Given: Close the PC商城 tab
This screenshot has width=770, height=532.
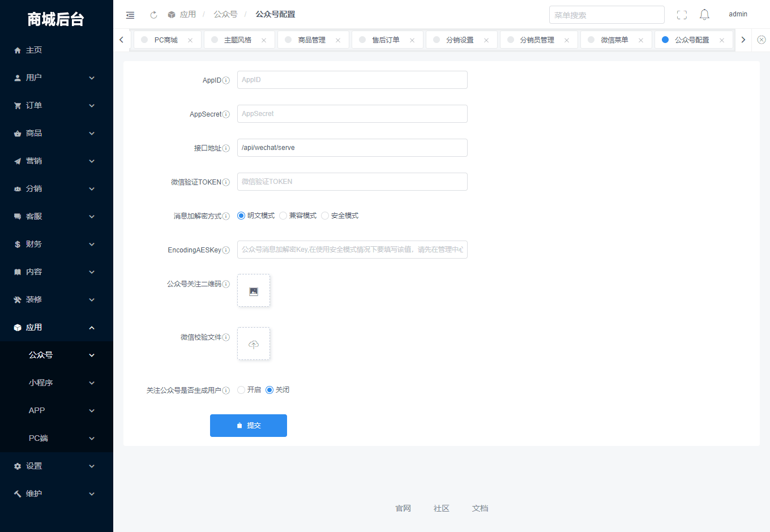Looking at the screenshot, I should [190, 40].
